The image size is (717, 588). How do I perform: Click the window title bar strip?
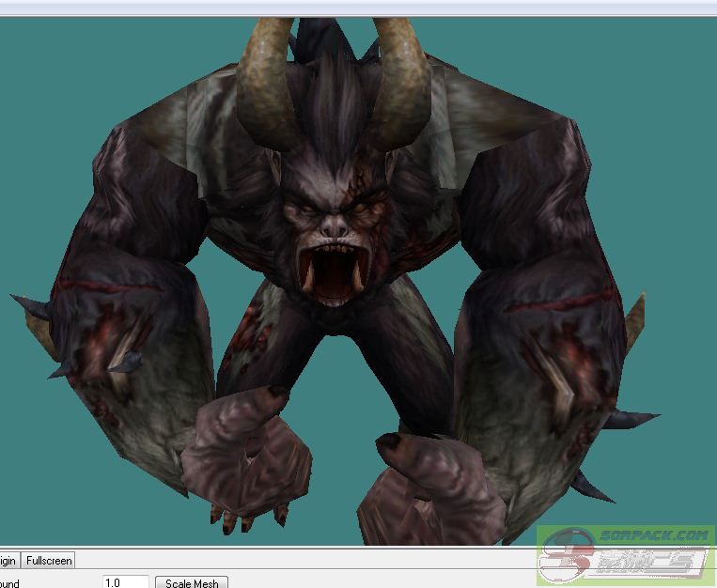[x=358, y=8]
